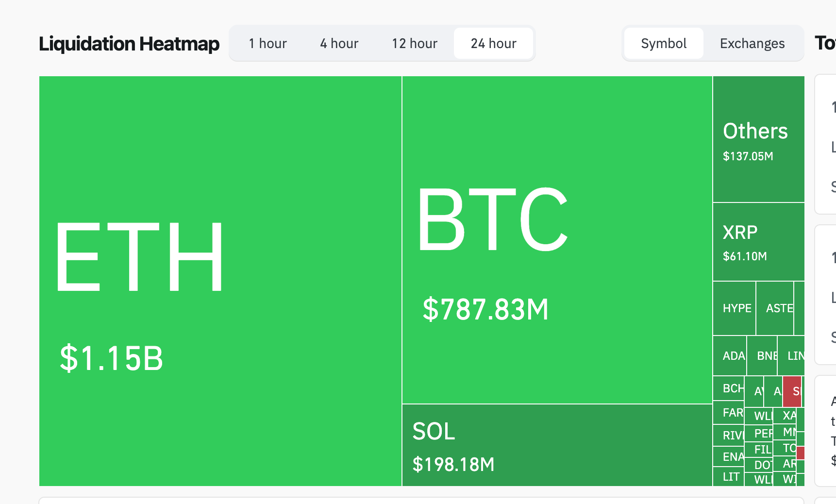The image size is (836, 504).
Task: Click the HYPE heatmap tile
Action: tap(736, 308)
